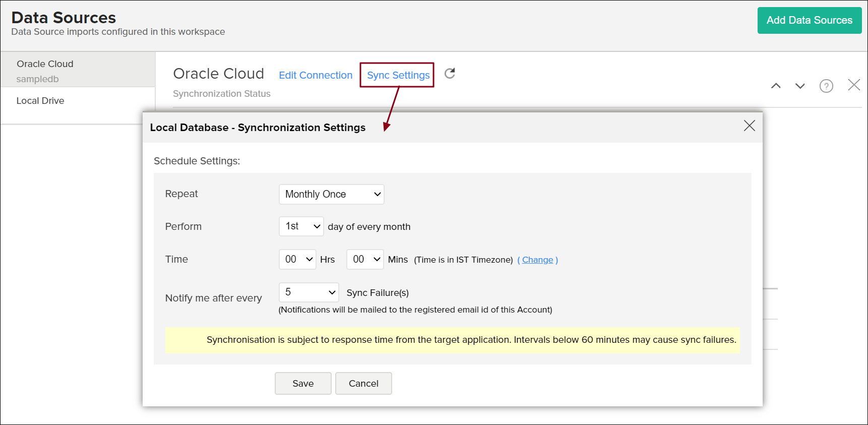Open the Repeat frequency dropdown
This screenshot has height=425, width=868.
[x=331, y=194]
